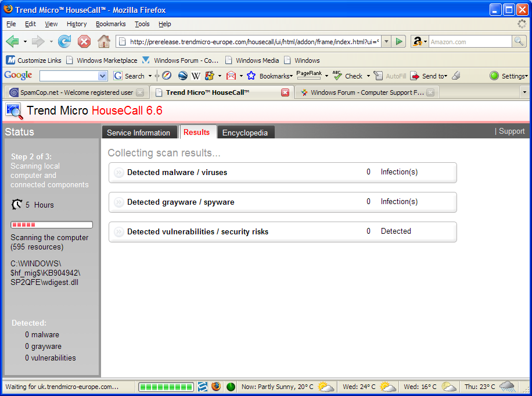Click the Google toolbar puzzle-piece icon

[210, 76]
